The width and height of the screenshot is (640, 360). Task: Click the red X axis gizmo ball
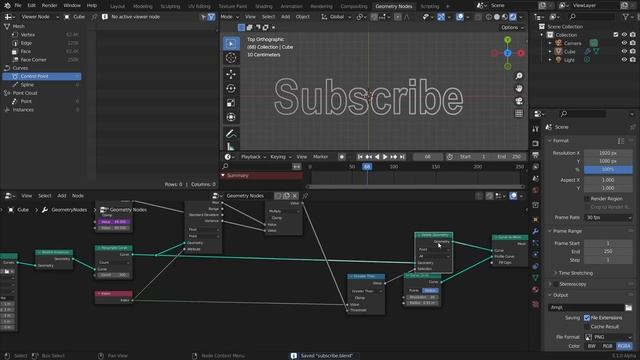click(x=521, y=53)
